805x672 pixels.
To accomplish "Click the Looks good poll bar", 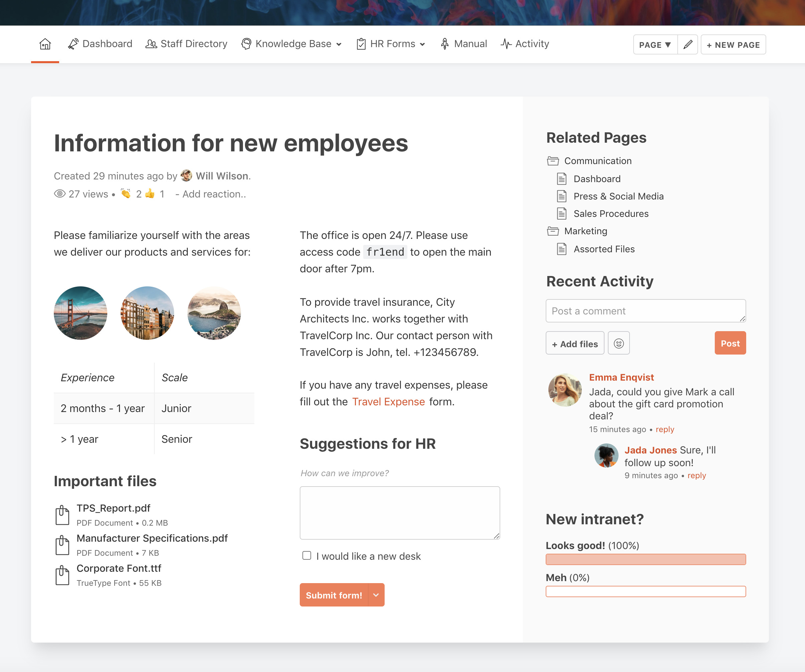I will click(645, 559).
